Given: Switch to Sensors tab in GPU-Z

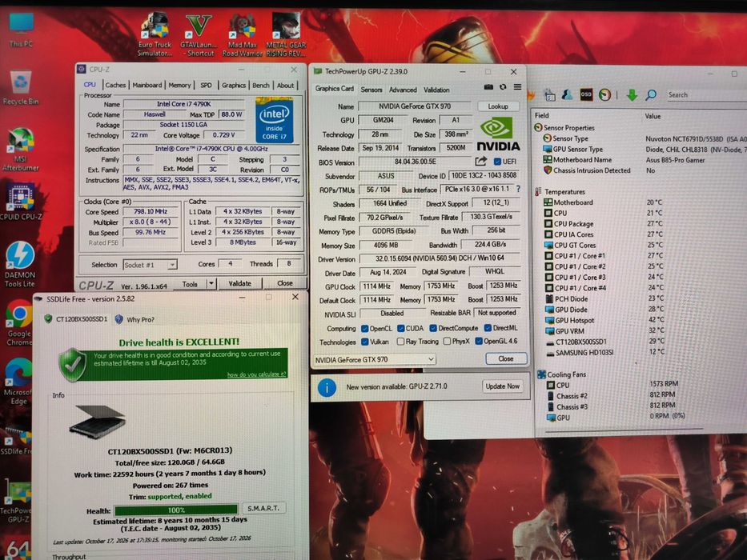Looking at the screenshot, I should (x=371, y=90).
